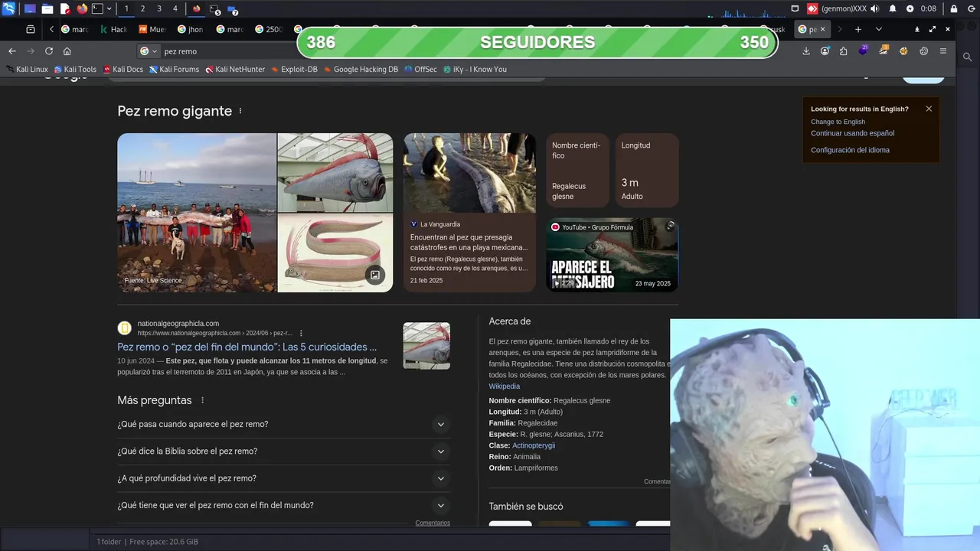980x551 pixels.
Task: Go back to the previous page
Action: [x=12, y=51]
